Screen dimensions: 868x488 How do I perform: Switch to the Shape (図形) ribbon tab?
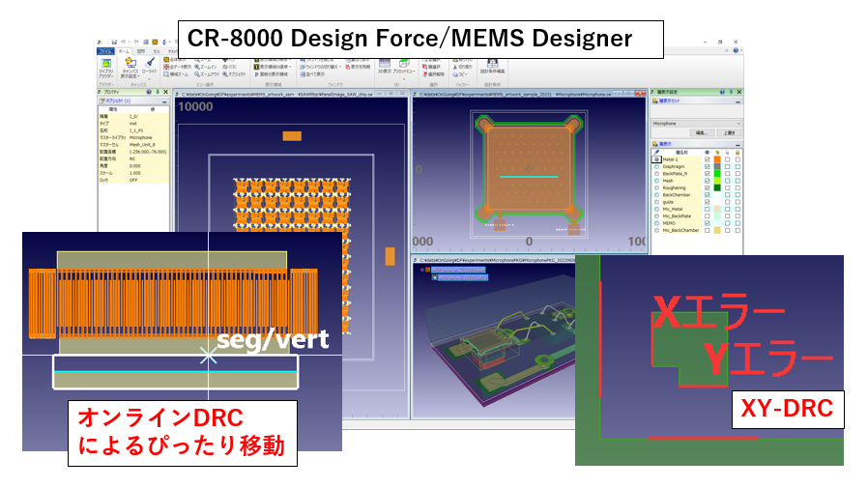point(142,51)
